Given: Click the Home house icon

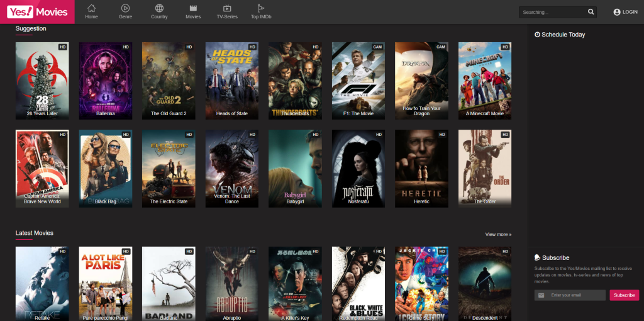Looking at the screenshot, I should (92, 8).
